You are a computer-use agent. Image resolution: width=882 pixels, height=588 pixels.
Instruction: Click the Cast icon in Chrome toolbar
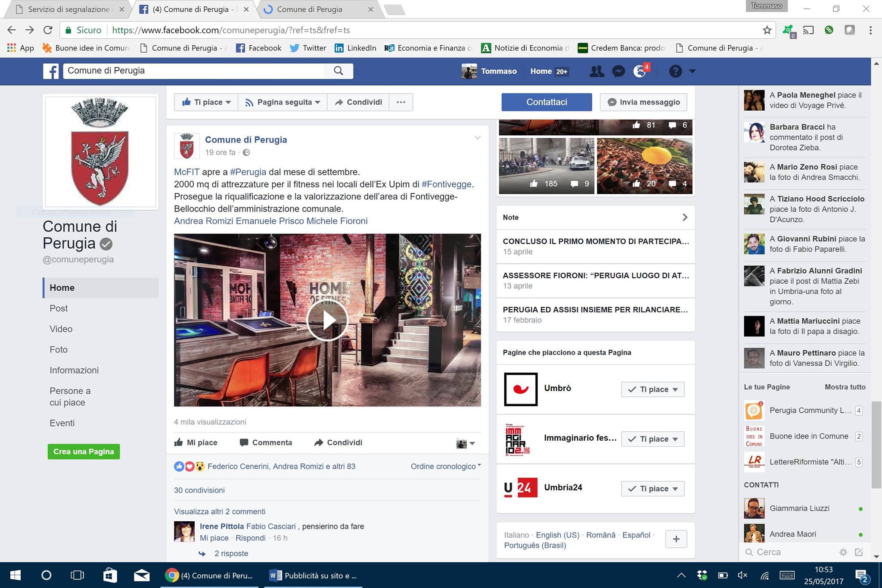808,30
